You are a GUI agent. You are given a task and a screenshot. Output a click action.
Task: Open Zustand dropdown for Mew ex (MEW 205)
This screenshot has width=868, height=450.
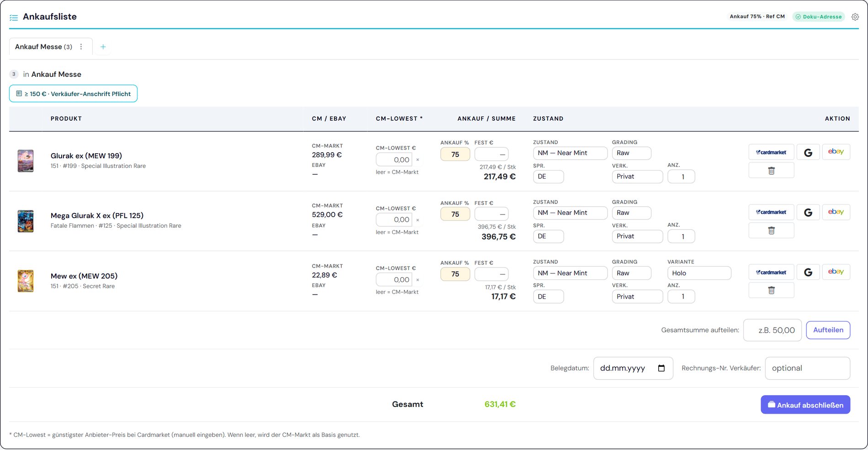point(570,273)
